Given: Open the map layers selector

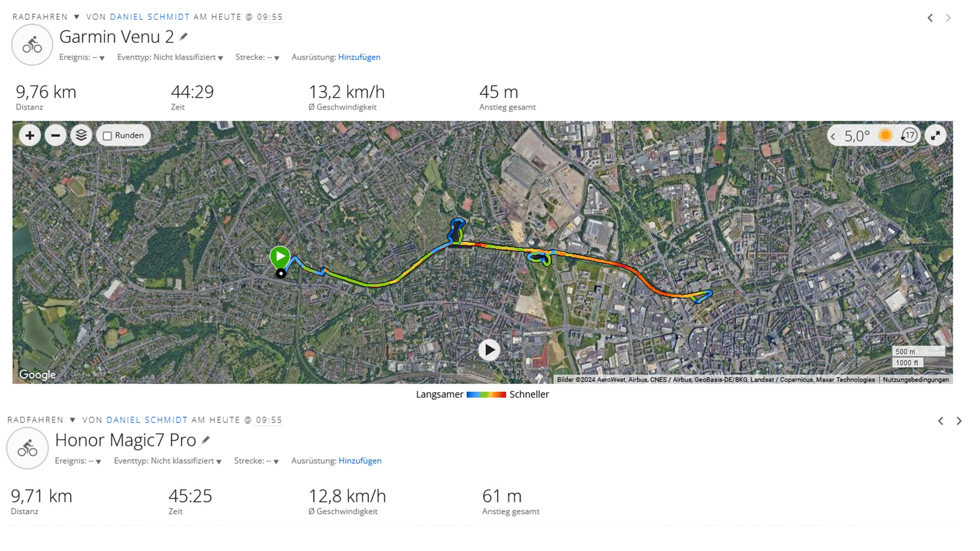Looking at the screenshot, I should point(81,136).
